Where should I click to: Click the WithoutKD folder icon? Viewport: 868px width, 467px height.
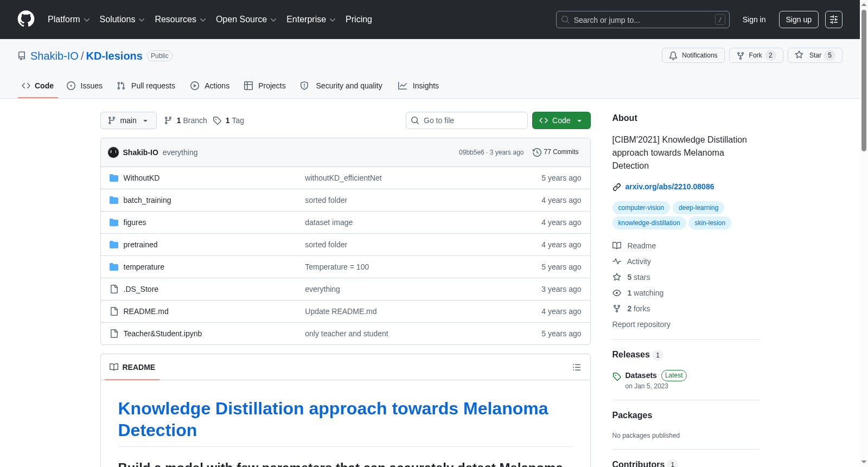click(x=114, y=178)
